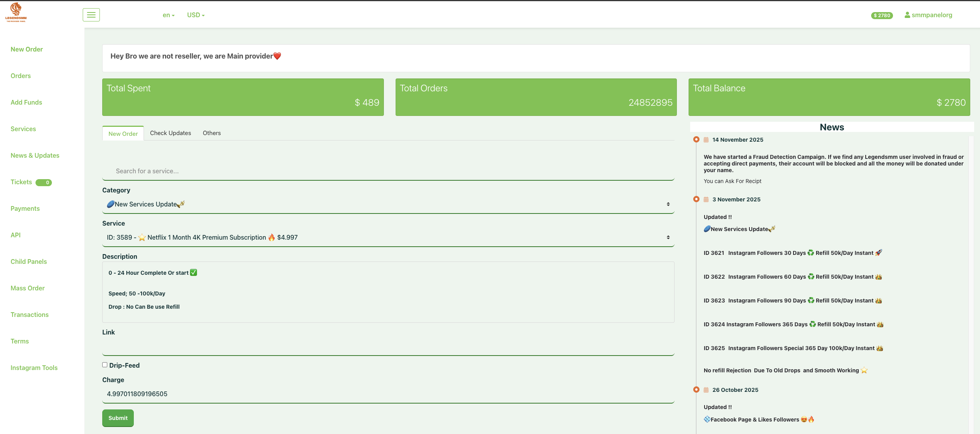Open Add Funds in sidebar
Screen dimensions: 980x434
[26, 102]
